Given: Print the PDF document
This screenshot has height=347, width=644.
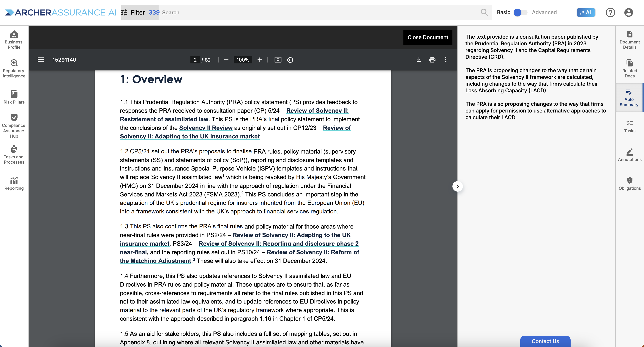Looking at the screenshot, I should coord(432,60).
